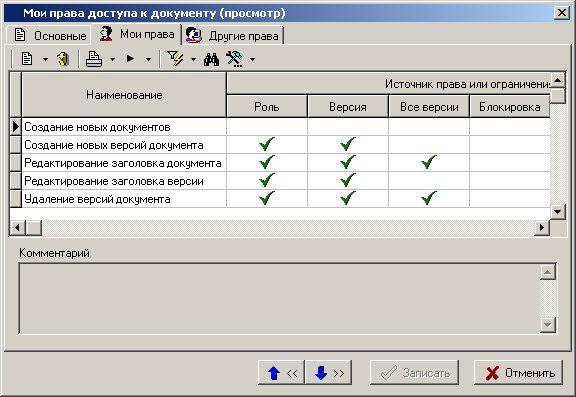The height and width of the screenshot is (397, 576).
Task: Open dropdown beside the play arrow
Action: [x=148, y=59]
